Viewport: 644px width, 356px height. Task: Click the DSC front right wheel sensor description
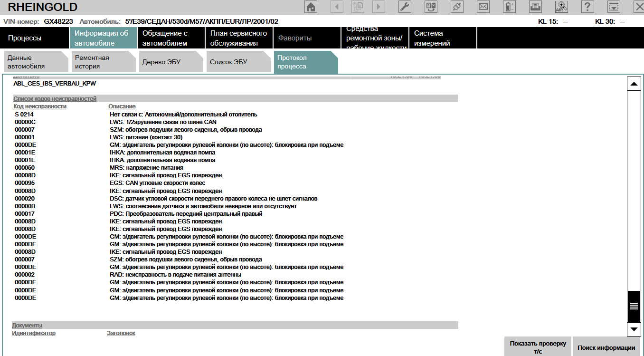point(214,198)
